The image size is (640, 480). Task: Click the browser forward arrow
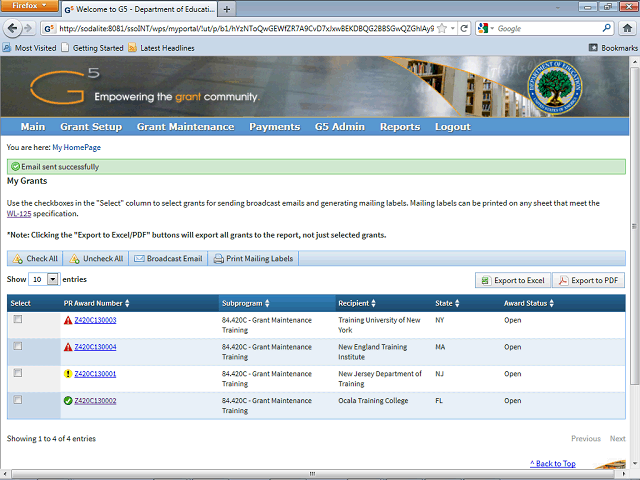tap(28, 28)
